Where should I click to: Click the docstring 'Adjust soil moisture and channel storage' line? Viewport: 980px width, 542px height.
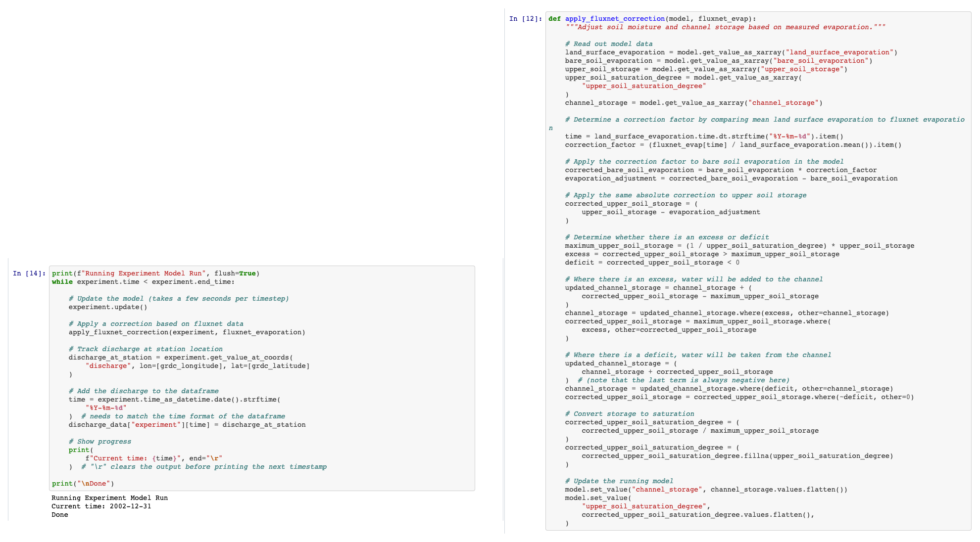coord(725,27)
